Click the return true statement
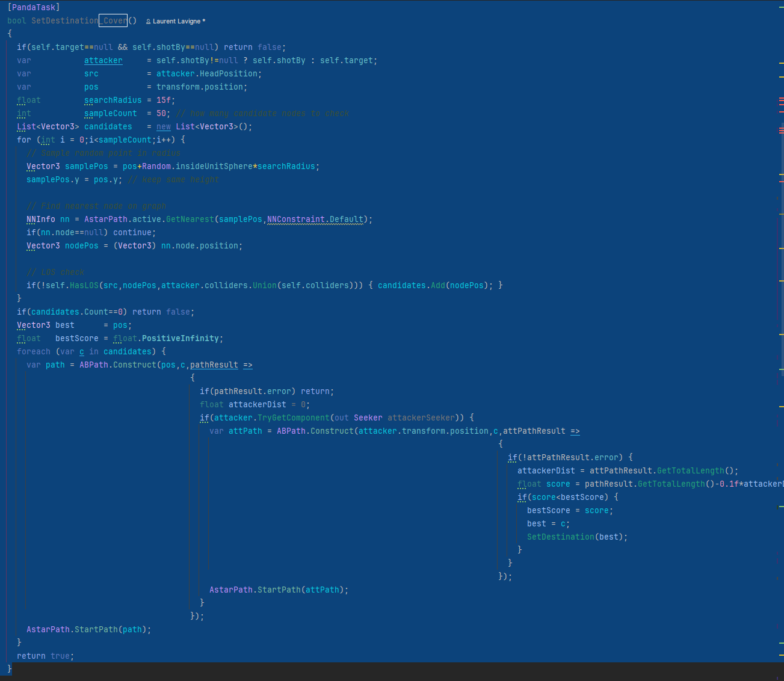The image size is (784, 681). [x=45, y=656]
